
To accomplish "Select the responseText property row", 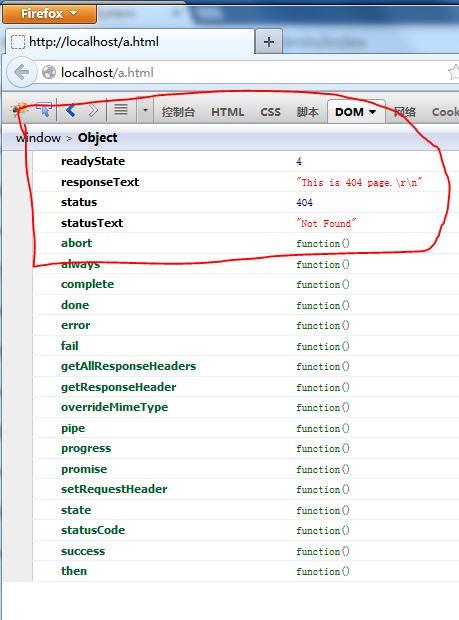I will point(245,182).
